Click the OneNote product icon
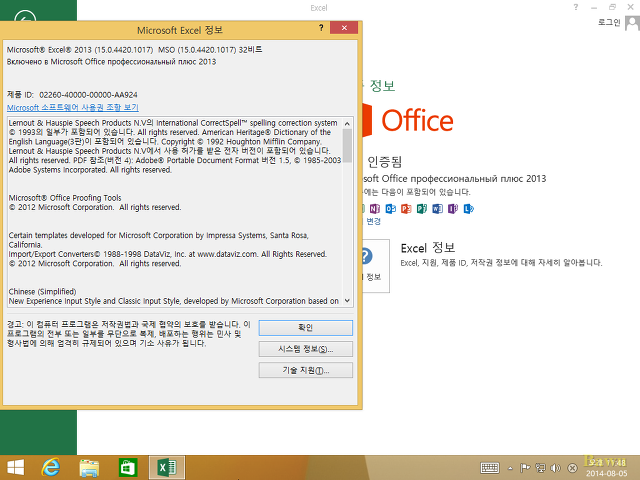 375,209
